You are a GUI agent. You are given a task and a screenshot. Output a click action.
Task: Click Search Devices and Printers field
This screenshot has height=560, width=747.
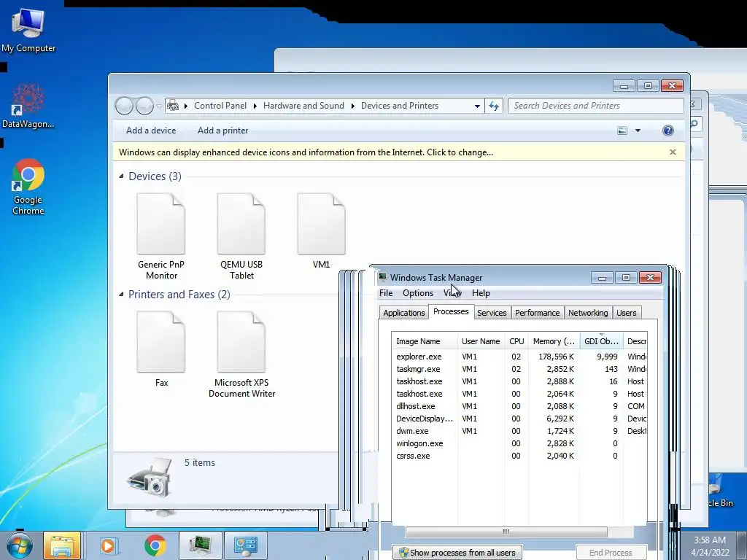click(x=595, y=106)
